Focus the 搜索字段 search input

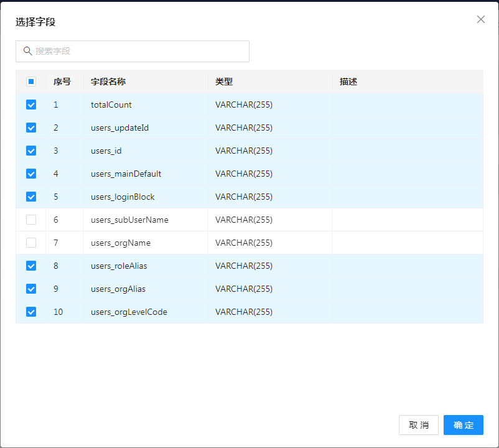137,51
